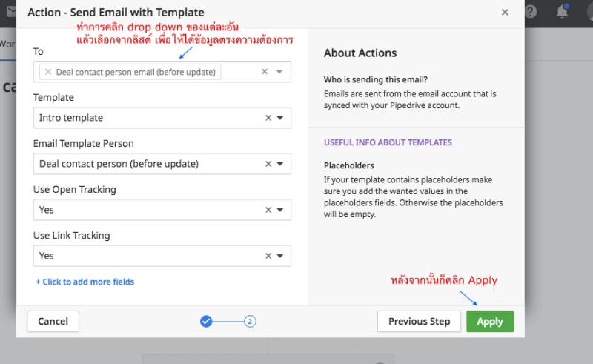Screen dimensions: 593x364
Task: Clear the Intro template selection
Action: pyautogui.click(x=268, y=118)
